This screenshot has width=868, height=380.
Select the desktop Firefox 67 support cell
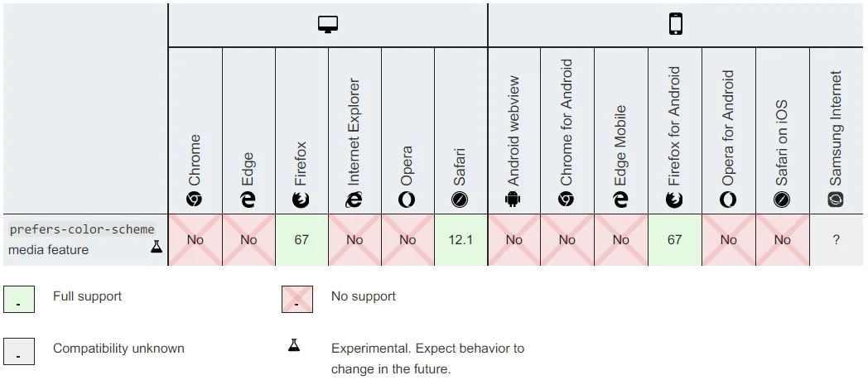tap(301, 240)
